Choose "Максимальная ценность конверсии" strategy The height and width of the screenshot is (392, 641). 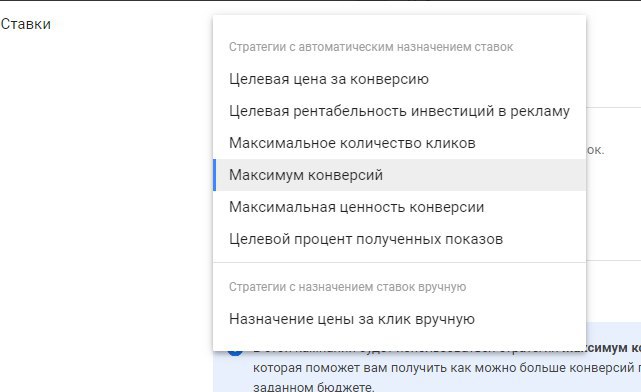click(399, 207)
